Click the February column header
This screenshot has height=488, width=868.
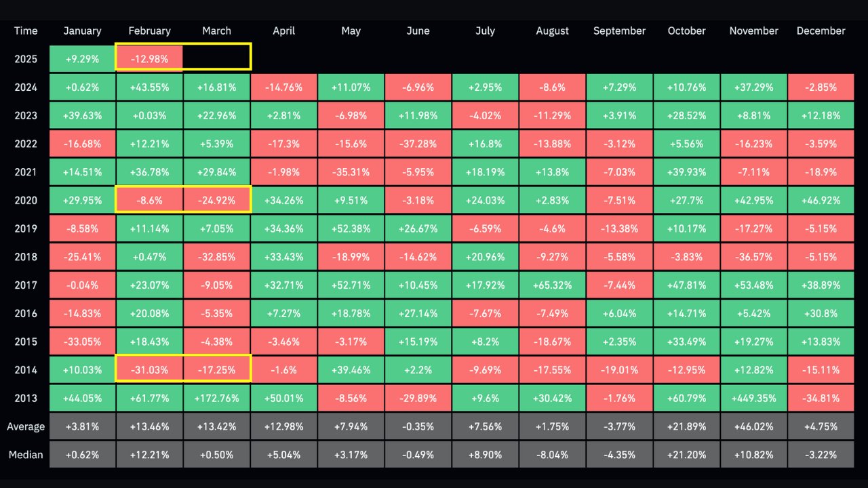[x=149, y=30]
